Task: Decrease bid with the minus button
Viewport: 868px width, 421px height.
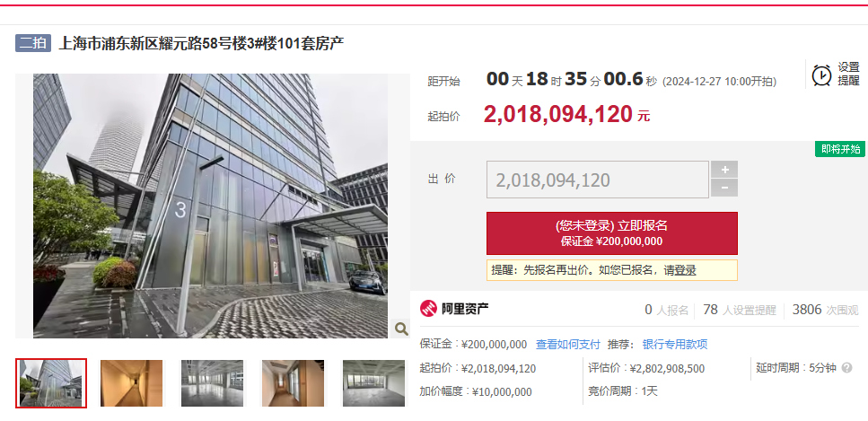Action: (x=724, y=189)
